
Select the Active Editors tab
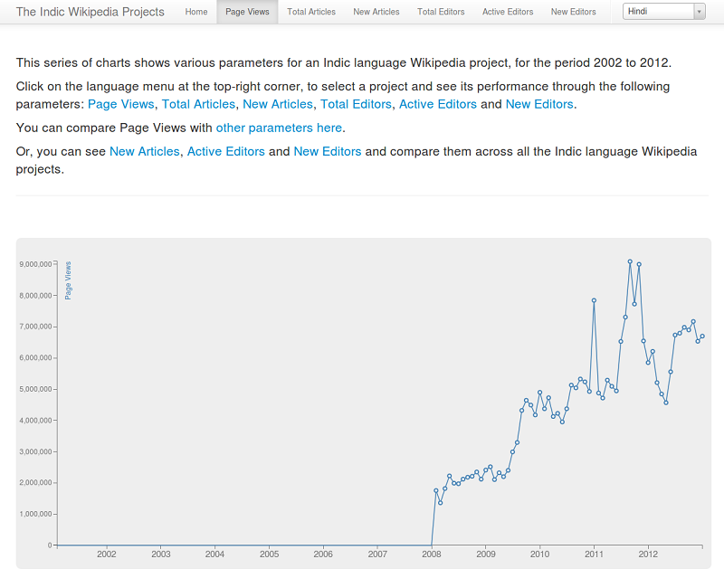click(507, 12)
